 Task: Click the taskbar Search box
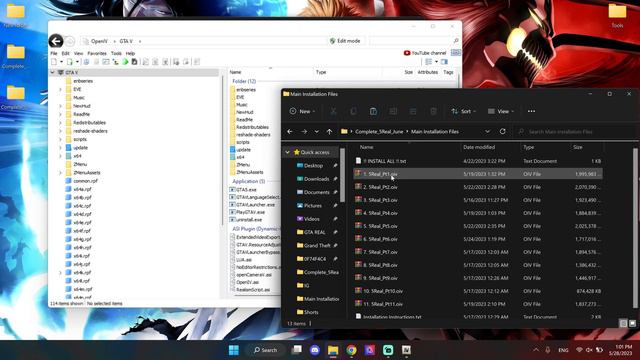click(266, 350)
